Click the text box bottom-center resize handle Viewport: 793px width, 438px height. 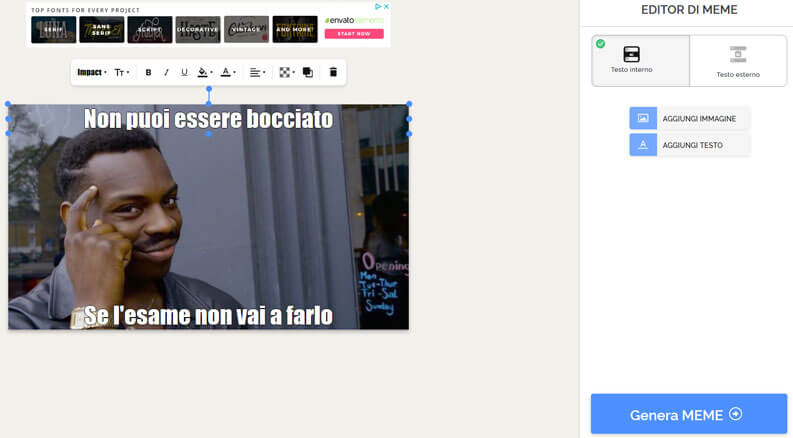pyautogui.click(x=208, y=134)
